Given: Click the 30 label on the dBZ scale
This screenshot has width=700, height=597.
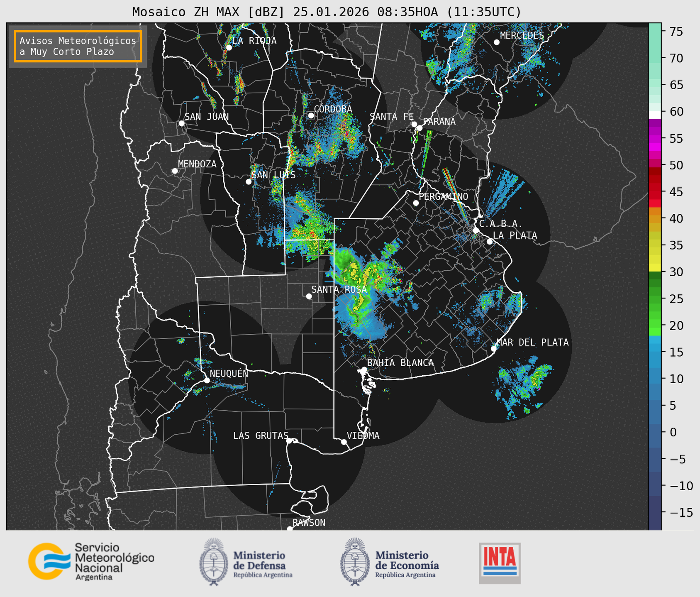Looking at the screenshot, I should [x=676, y=272].
